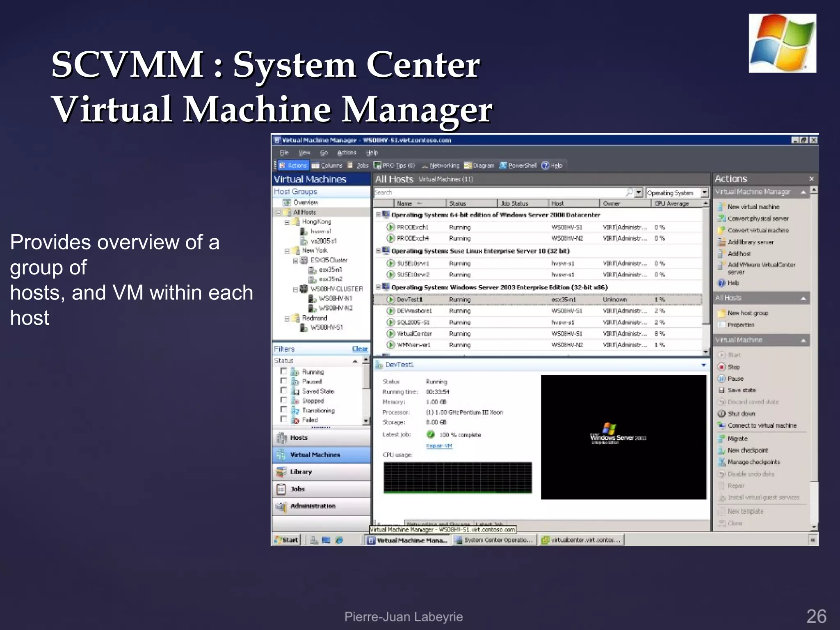
Task: Switch to the Library view
Action: pyautogui.click(x=322, y=472)
